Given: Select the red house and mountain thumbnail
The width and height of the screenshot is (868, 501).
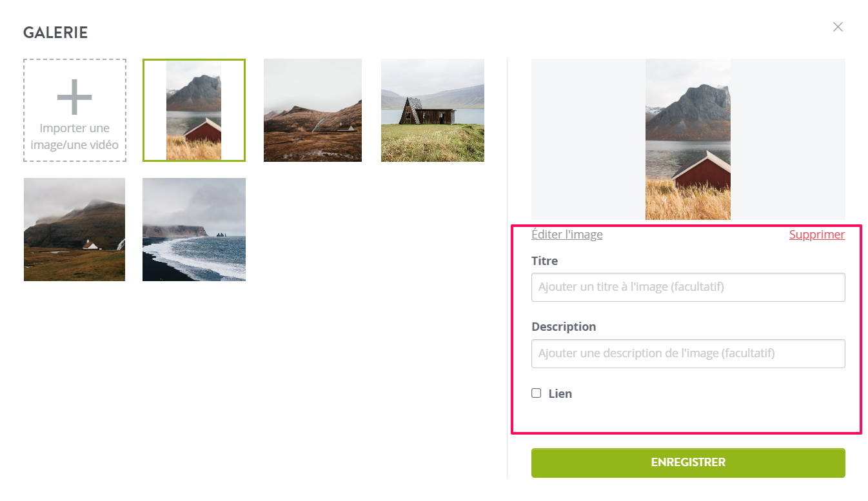Looking at the screenshot, I should 194,110.
